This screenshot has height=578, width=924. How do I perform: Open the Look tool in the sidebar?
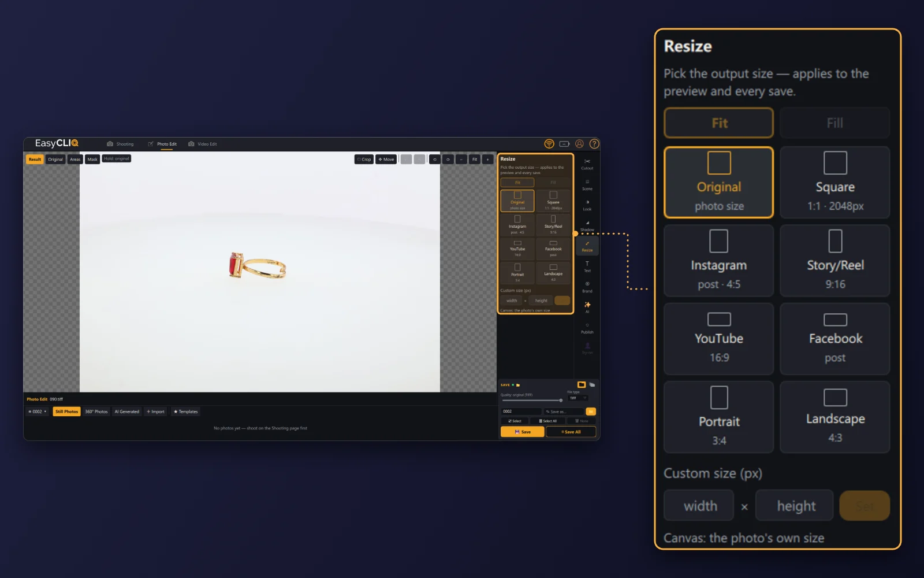coord(587,205)
